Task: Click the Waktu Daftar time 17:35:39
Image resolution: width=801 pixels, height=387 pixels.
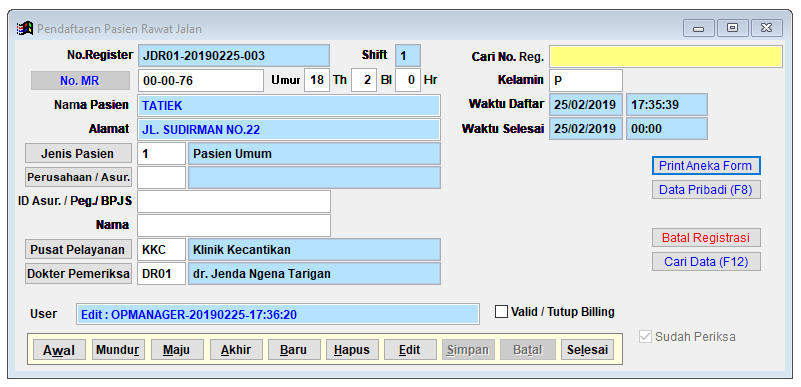Action: pos(667,105)
